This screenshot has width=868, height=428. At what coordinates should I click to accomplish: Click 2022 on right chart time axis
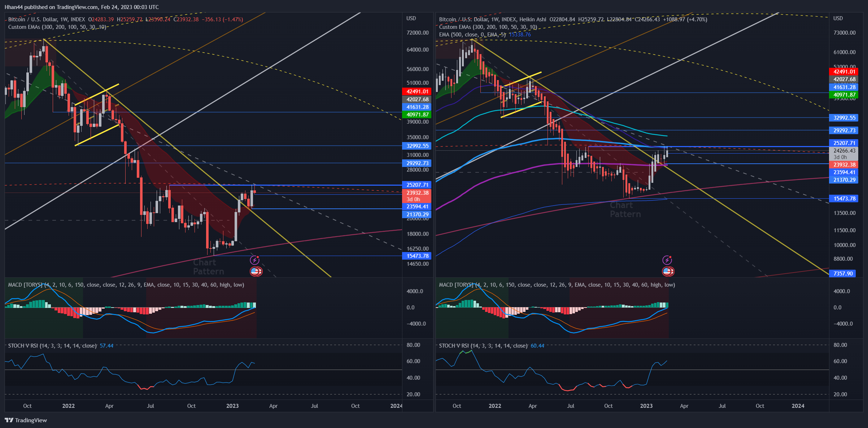(495, 406)
